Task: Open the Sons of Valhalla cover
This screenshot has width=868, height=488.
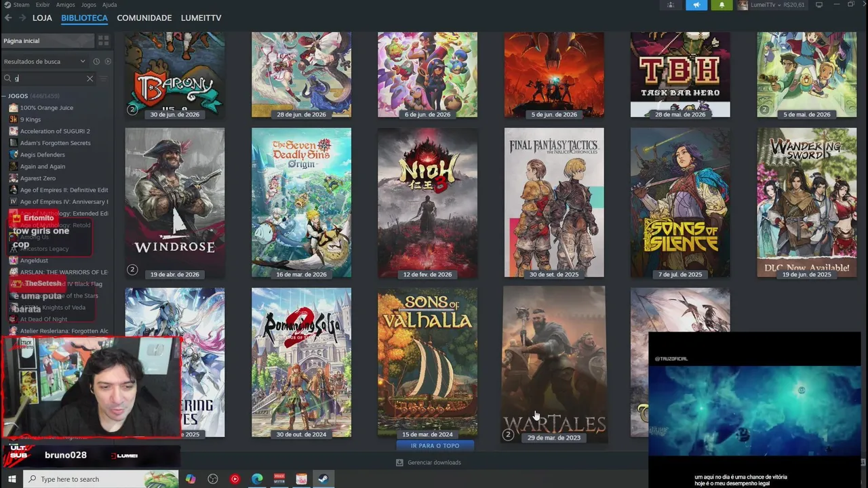Action: [427, 363]
